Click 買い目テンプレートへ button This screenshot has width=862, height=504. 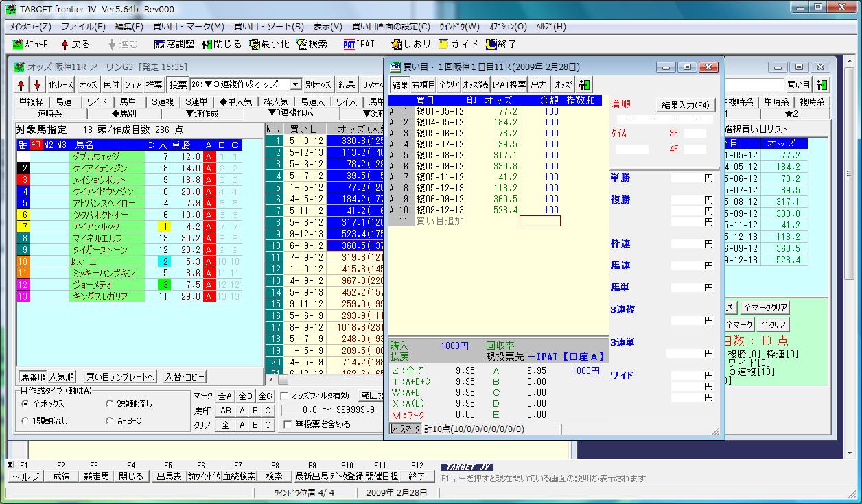pos(119,377)
